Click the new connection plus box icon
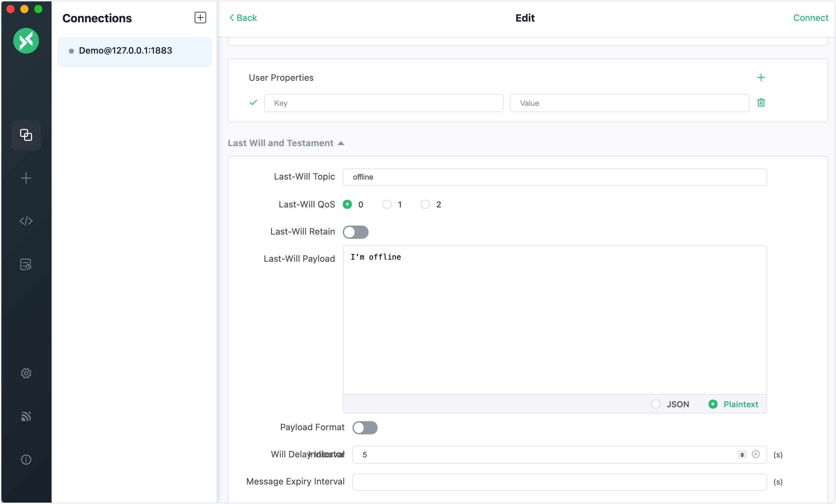This screenshot has width=836, height=504. click(x=200, y=18)
